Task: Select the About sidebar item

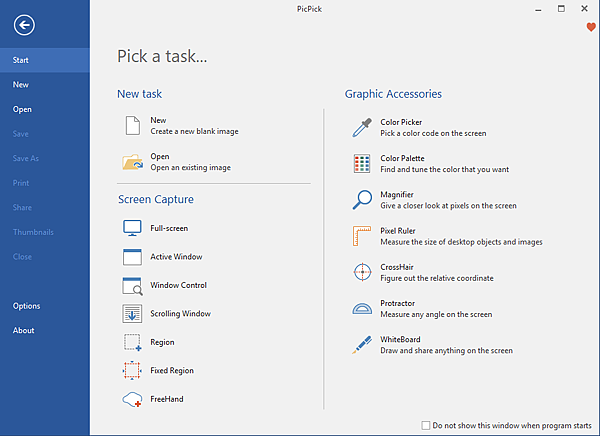Action: click(x=24, y=330)
